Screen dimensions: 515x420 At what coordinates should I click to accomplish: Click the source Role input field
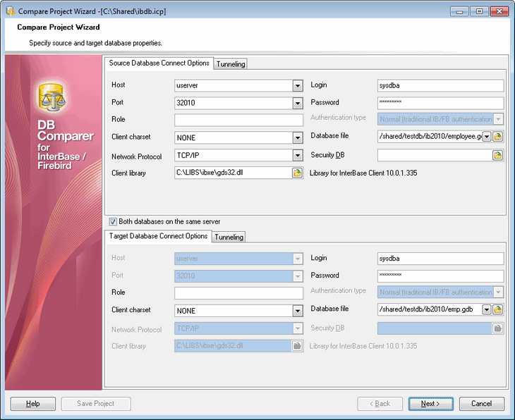pyautogui.click(x=238, y=120)
